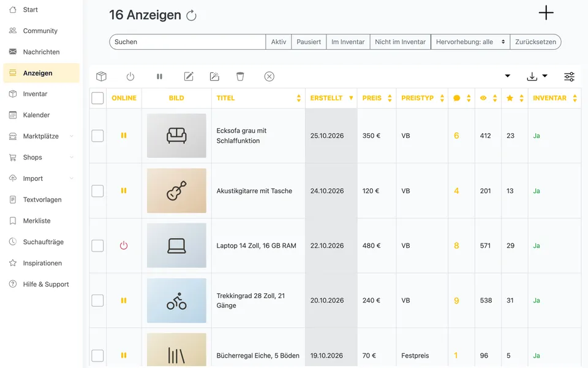Tick the select-all checkbox in the table header

[97, 98]
